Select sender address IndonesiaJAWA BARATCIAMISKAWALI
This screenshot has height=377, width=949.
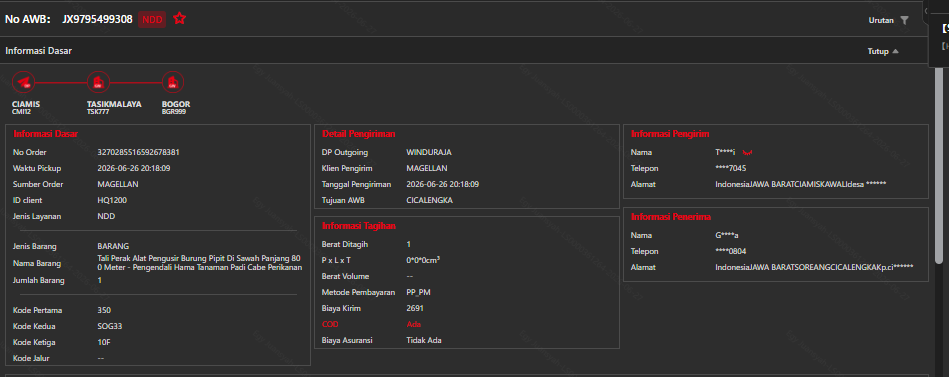(801, 184)
